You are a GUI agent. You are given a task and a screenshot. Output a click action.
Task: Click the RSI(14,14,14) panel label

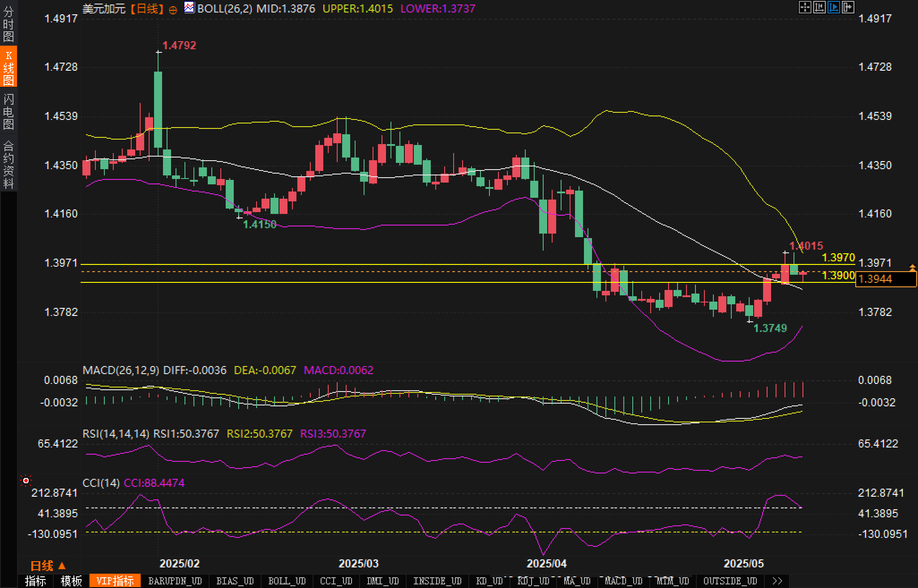click(116, 434)
